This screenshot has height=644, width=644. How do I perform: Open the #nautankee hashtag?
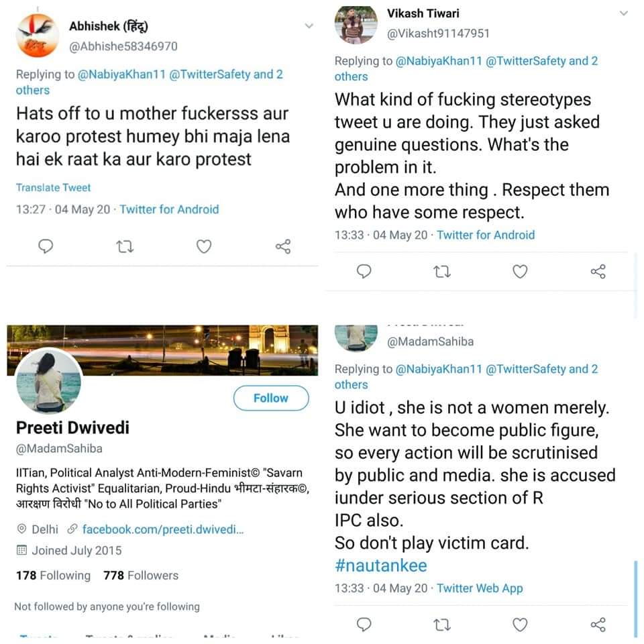pyautogui.click(x=380, y=565)
